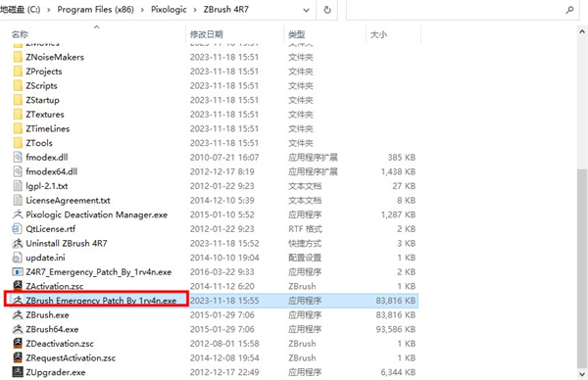Image resolution: width=588 pixels, height=380 pixels.
Task: Go to Program Files (x86) breadcrumb
Action: (96, 10)
